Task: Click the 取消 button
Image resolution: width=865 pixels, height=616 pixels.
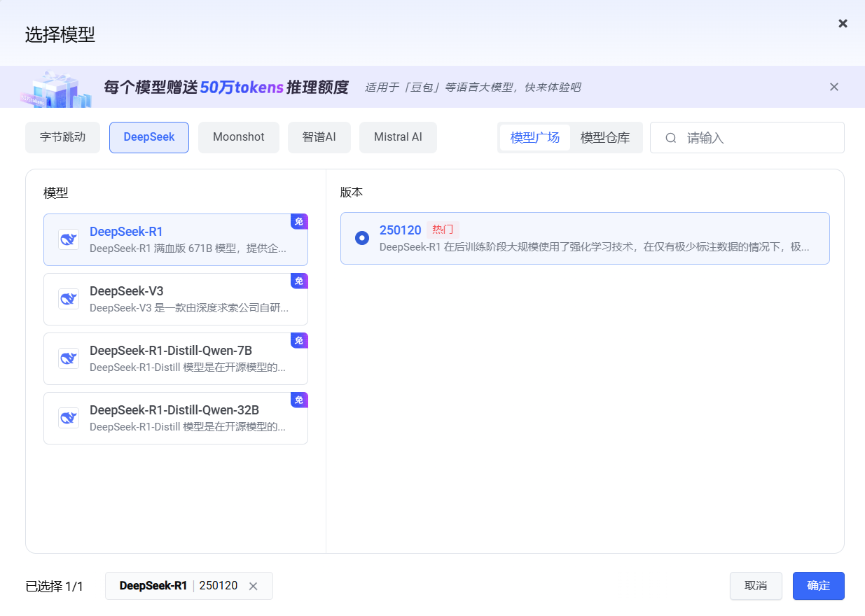Action: (x=756, y=586)
